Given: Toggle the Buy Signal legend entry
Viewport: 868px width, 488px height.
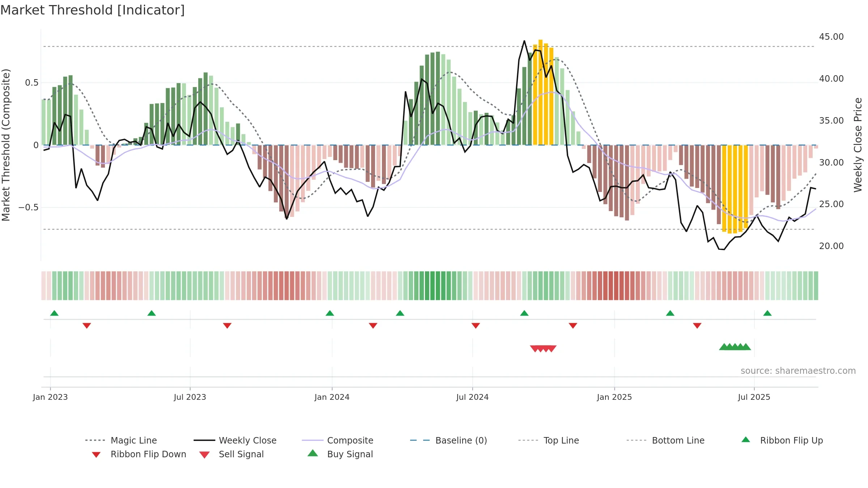Looking at the screenshot, I should (340, 454).
